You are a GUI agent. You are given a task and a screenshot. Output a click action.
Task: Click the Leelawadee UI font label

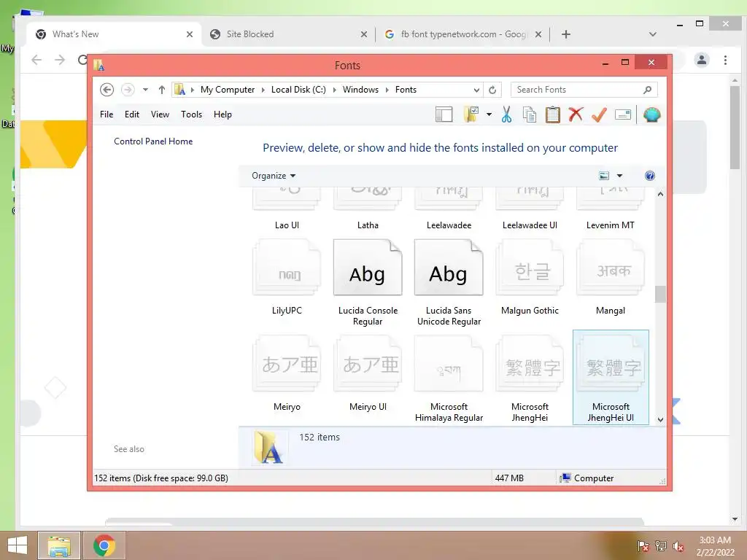click(x=530, y=225)
